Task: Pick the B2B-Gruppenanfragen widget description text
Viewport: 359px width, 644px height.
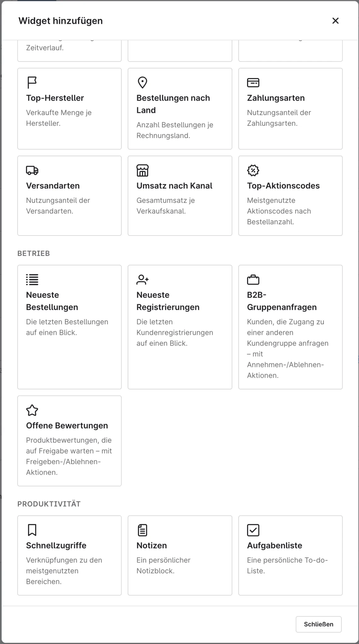Action: click(x=288, y=348)
